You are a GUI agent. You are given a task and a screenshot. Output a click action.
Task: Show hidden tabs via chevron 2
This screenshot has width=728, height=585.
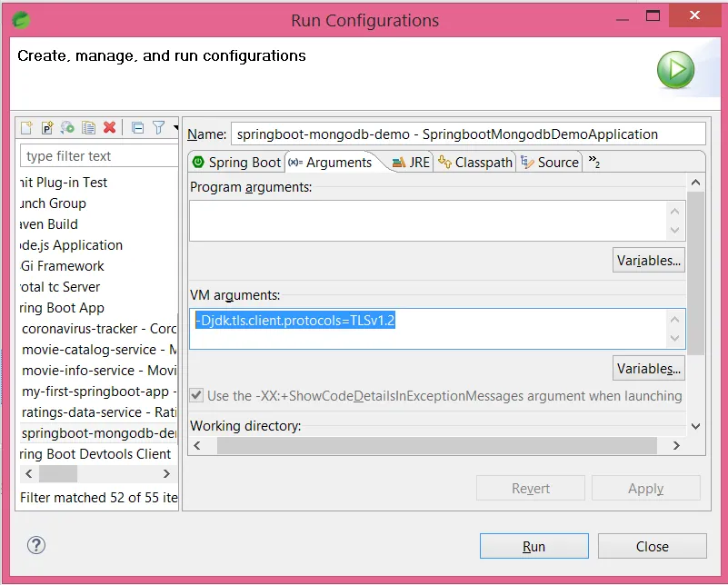(x=594, y=162)
